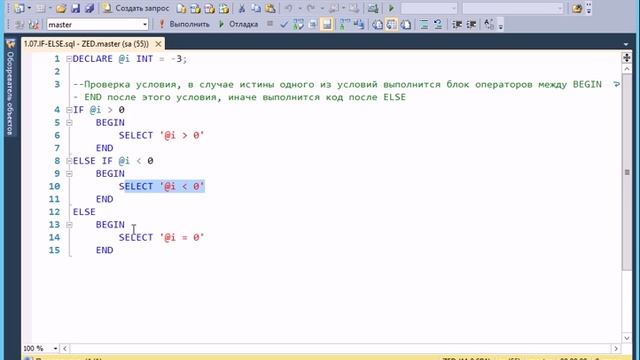Image resolution: width=640 pixels, height=360 pixels.
Task: Collapse the BEGIN block on line 5
Action: coord(69,122)
